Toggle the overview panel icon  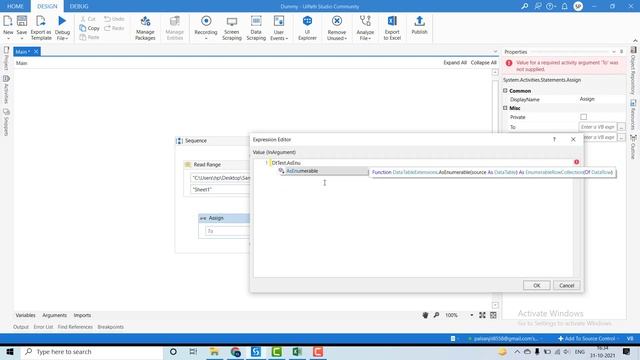pyautogui.click(x=493, y=315)
